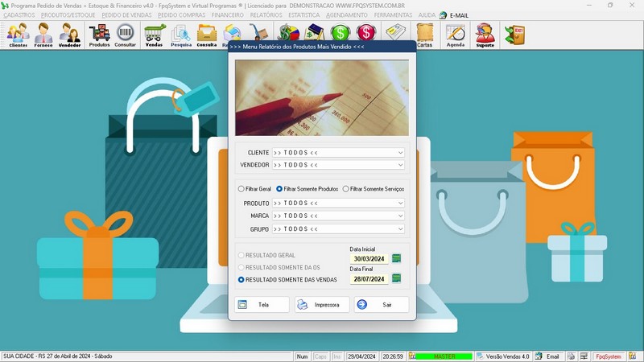Click the green dollar coin icon

pos(341,32)
